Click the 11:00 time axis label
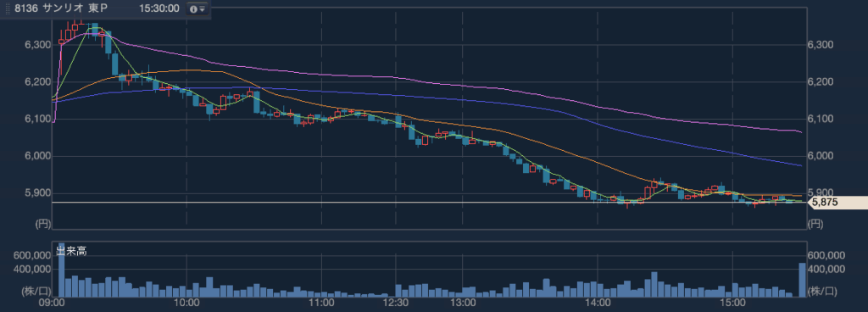 pyautogui.click(x=321, y=304)
